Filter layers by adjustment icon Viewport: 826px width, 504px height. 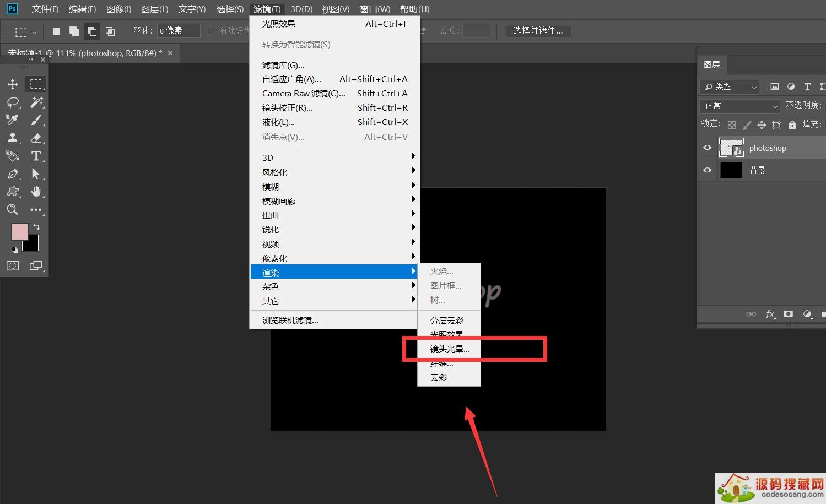tap(791, 86)
